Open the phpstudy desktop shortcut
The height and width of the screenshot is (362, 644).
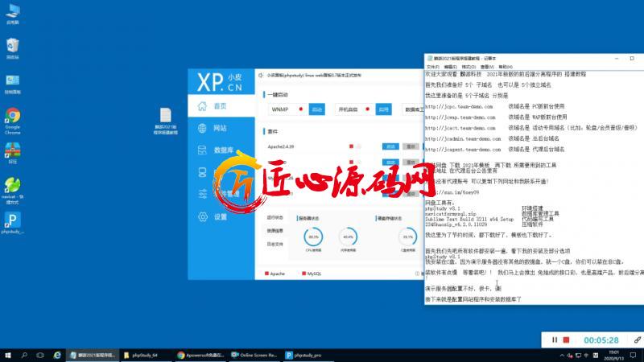12,223
